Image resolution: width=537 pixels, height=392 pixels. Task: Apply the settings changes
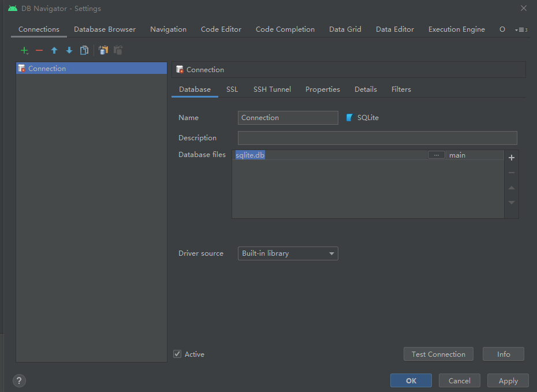508,380
